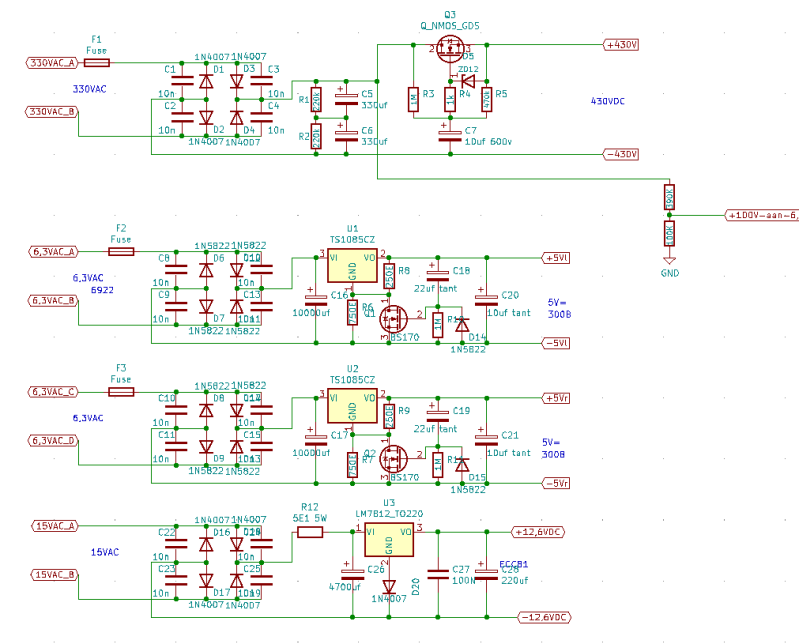Click the +5Vr output label
Screen dimensions: 799x644
click(555, 398)
